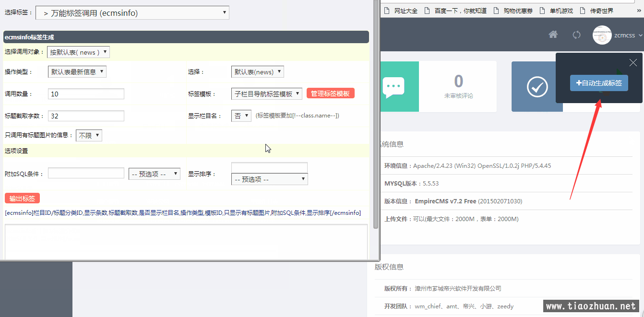
Task: Click the 调用数量 input field
Action: [86, 94]
